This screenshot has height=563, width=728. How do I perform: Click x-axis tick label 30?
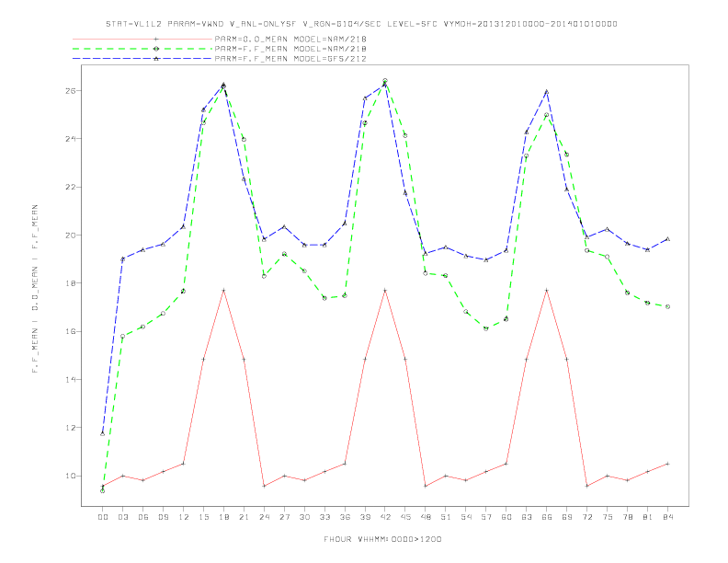click(x=304, y=517)
